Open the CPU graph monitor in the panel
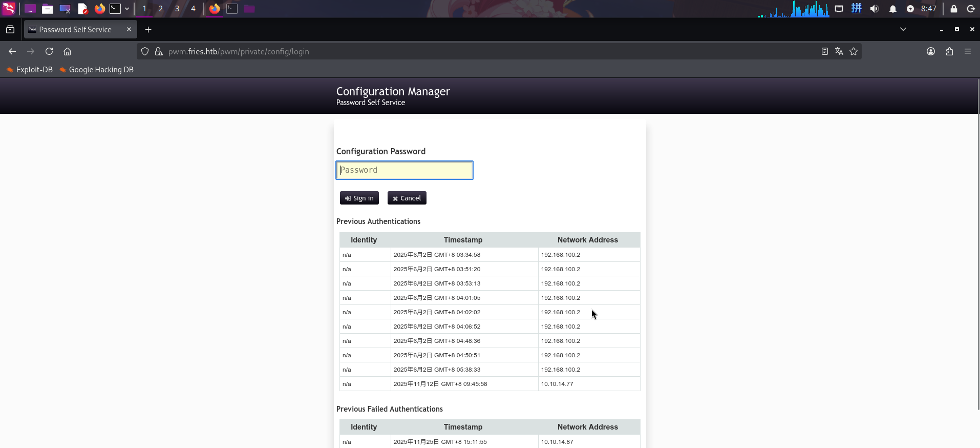Screen dimensions: 980x448 tap(793, 9)
